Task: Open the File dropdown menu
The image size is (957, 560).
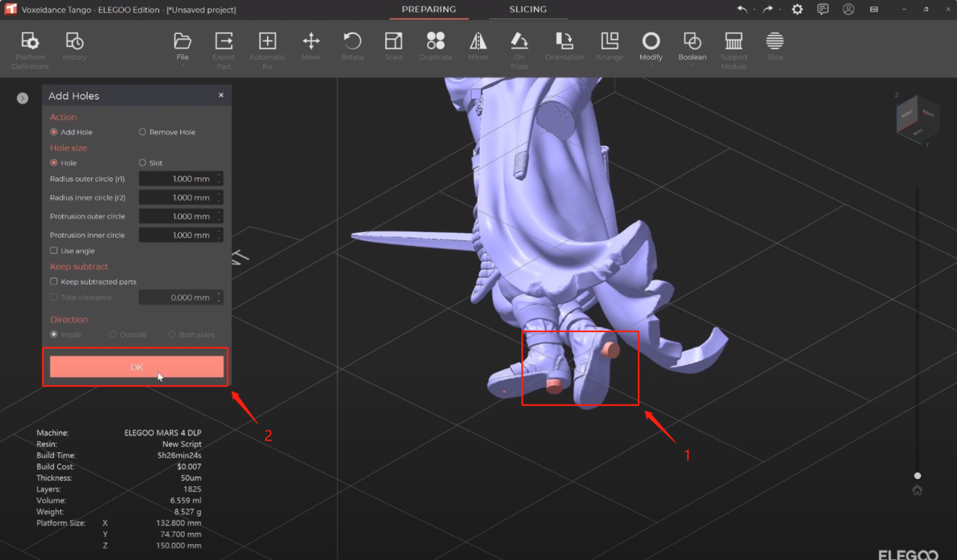Action: point(182,48)
